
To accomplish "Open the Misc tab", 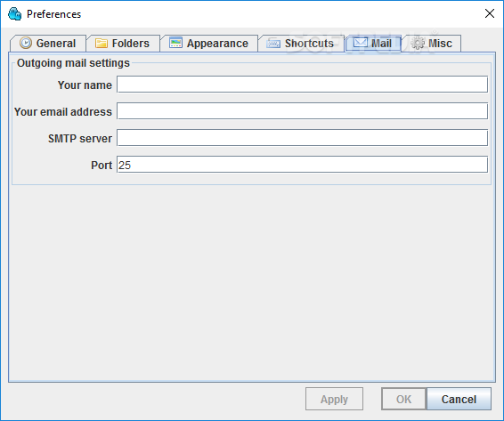I will (x=432, y=43).
